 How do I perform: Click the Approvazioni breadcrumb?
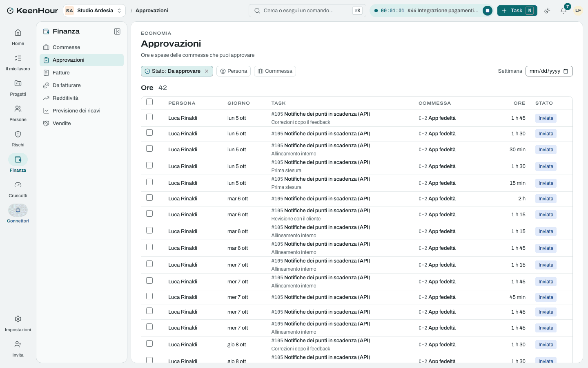151,11
